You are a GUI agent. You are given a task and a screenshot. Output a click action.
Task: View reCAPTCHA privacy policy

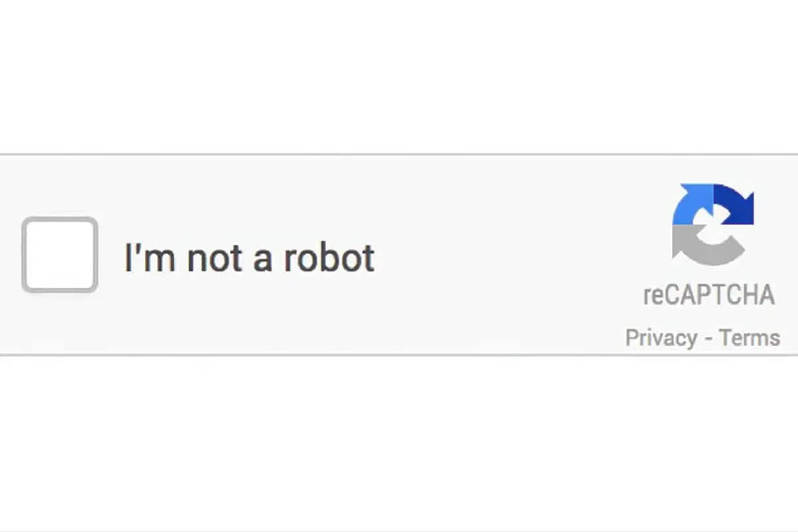click(661, 338)
